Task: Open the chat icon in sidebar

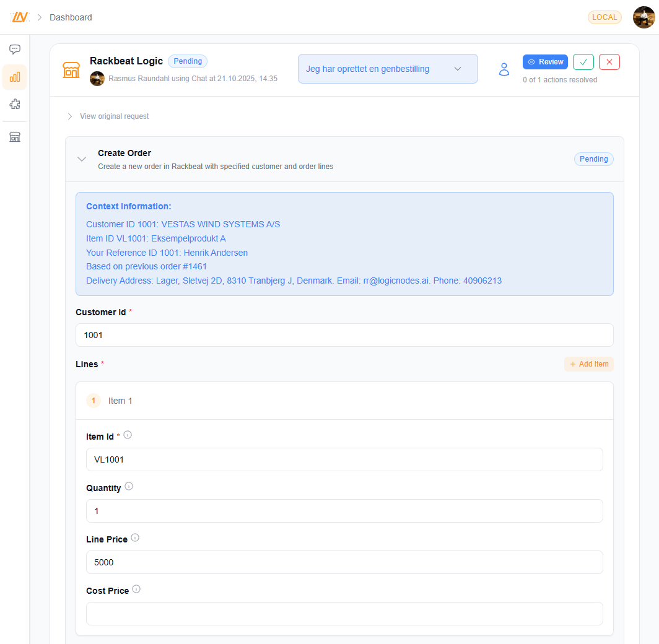Action: 15,50
